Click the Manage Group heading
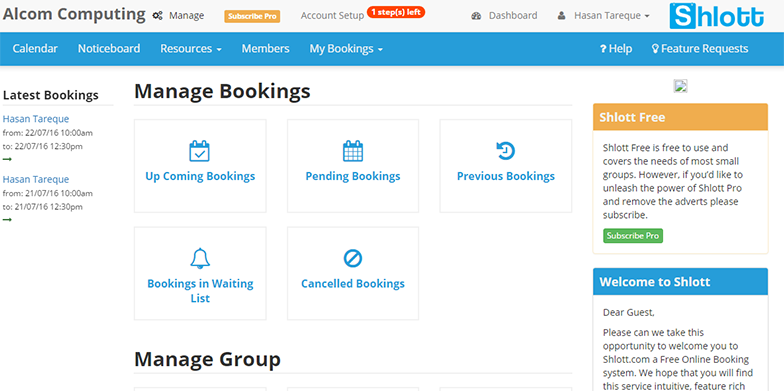784x391 pixels. [208, 360]
